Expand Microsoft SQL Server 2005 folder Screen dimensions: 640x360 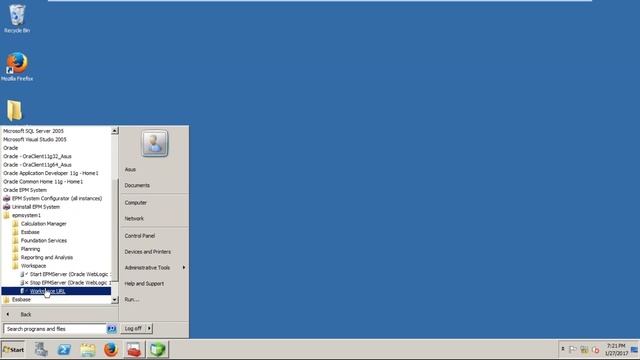click(33, 131)
